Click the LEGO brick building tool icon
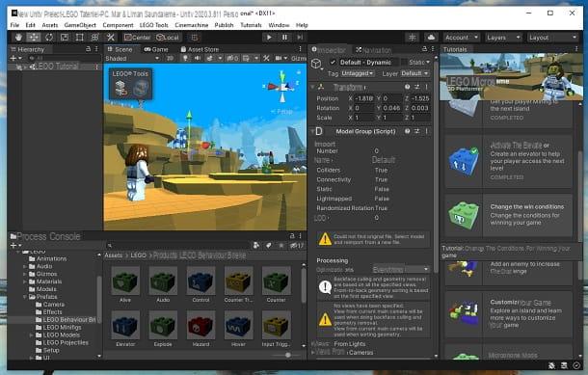Image resolution: width=588 pixels, height=375 pixels. 121,89
